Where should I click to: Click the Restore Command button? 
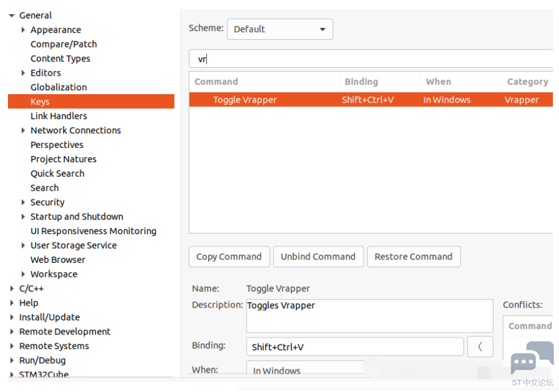pyautogui.click(x=413, y=257)
